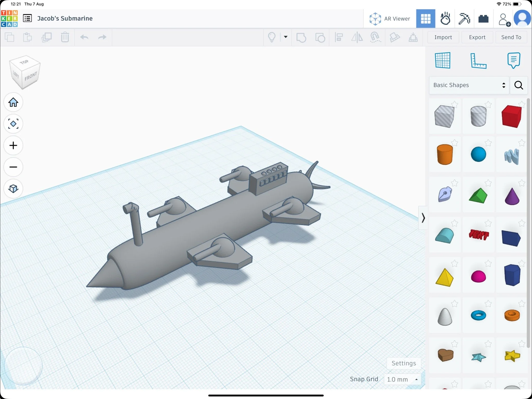This screenshot has width=532, height=399.
Task: Zoom out with the minus button
Action: 13,167
